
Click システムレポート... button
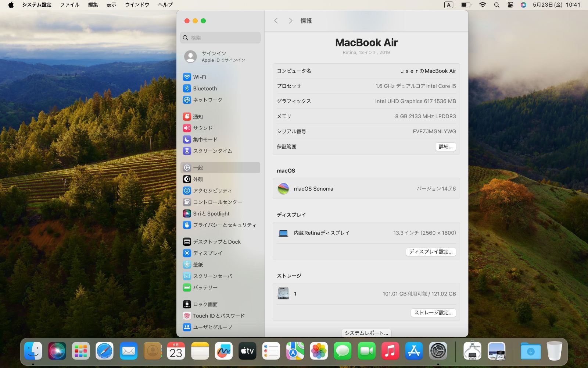[366, 333]
